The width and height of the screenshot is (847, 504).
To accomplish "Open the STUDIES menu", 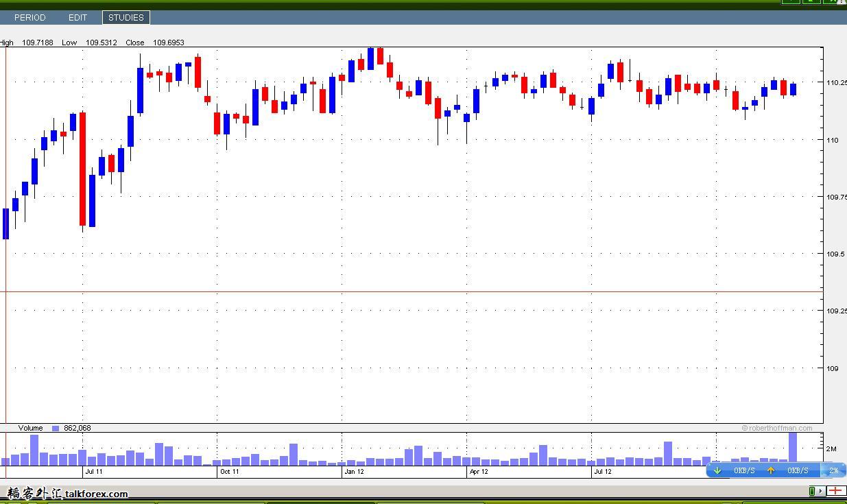I will coord(126,17).
